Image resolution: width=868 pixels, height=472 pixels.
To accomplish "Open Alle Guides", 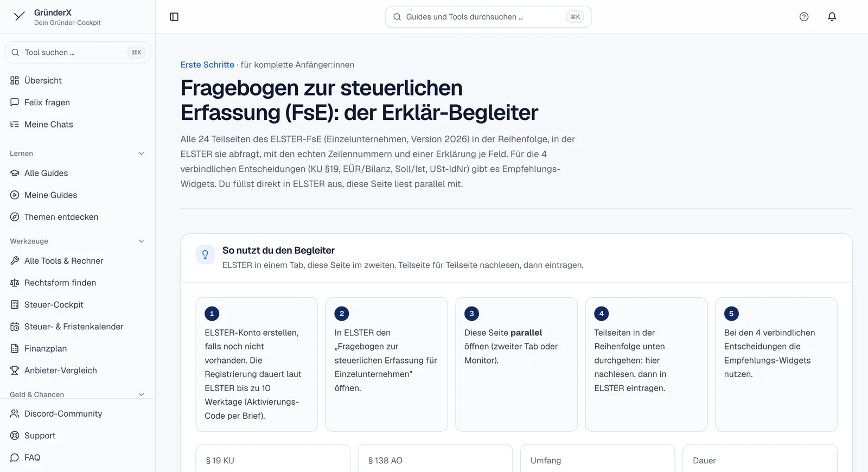I will point(78,173).
